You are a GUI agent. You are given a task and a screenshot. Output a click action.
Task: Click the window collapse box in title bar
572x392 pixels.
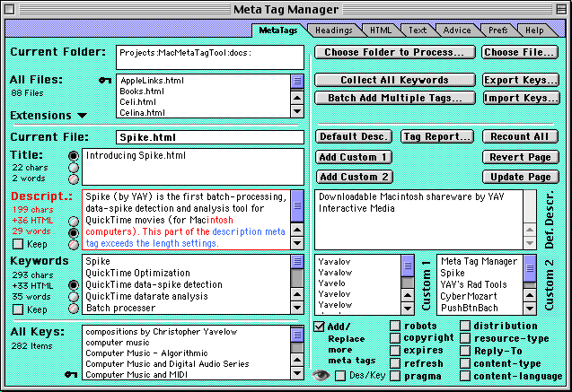tap(562, 9)
